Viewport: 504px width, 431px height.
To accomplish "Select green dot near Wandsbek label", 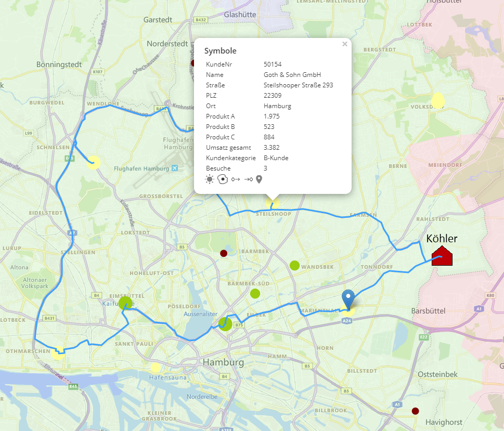I will (294, 265).
